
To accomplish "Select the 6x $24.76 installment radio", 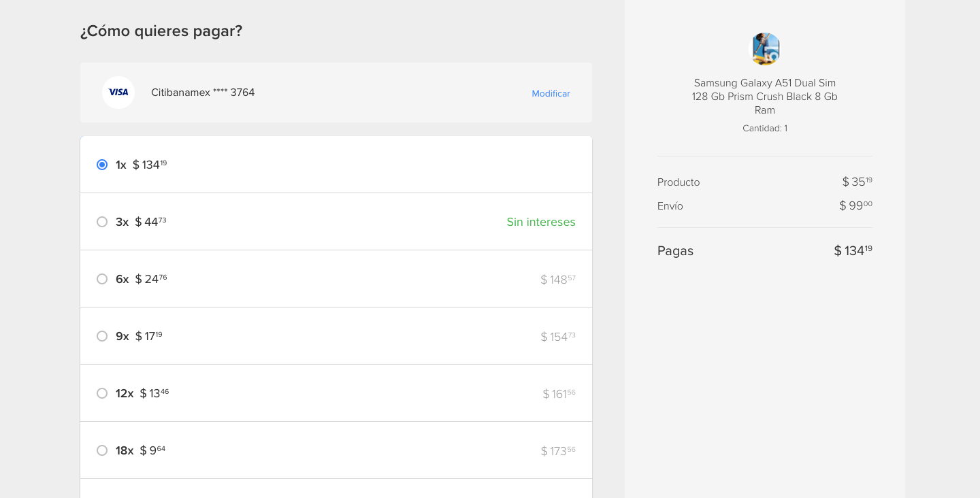I will pyautogui.click(x=102, y=279).
